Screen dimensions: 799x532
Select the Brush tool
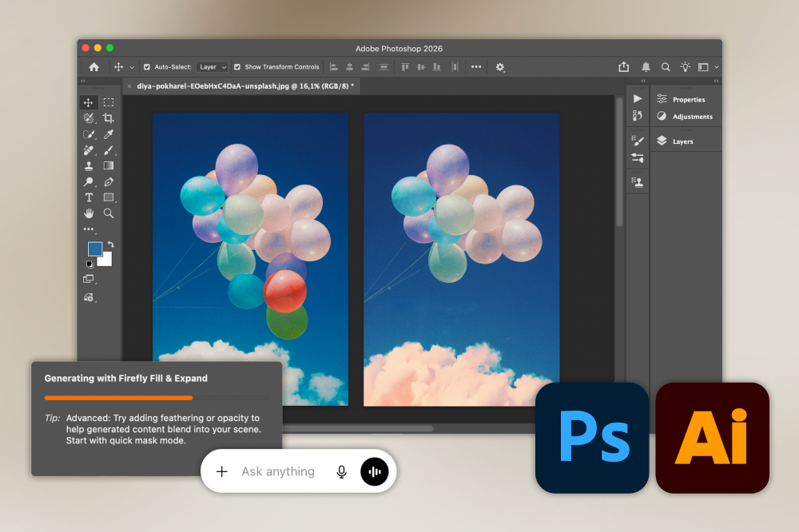(x=109, y=150)
